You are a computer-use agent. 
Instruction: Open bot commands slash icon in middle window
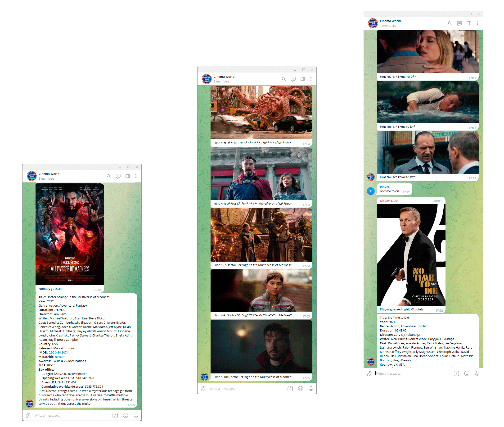coord(290,389)
